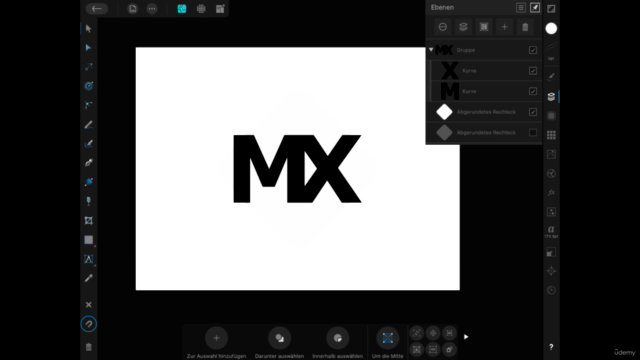The height and width of the screenshot is (360, 640).
Task: Switch to Designer Persona
Action: (182, 9)
